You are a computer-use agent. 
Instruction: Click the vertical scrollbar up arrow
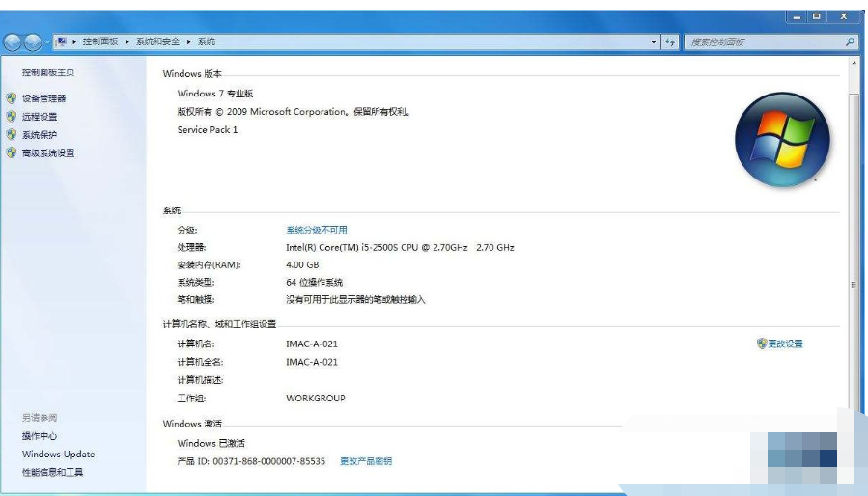coord(854,64)
